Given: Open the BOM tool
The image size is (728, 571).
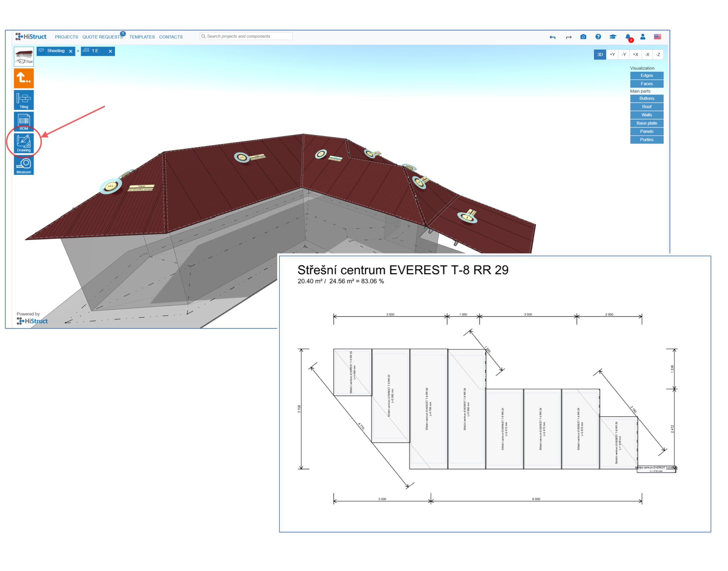Looking at the screenshot, I should pos(24,121).
